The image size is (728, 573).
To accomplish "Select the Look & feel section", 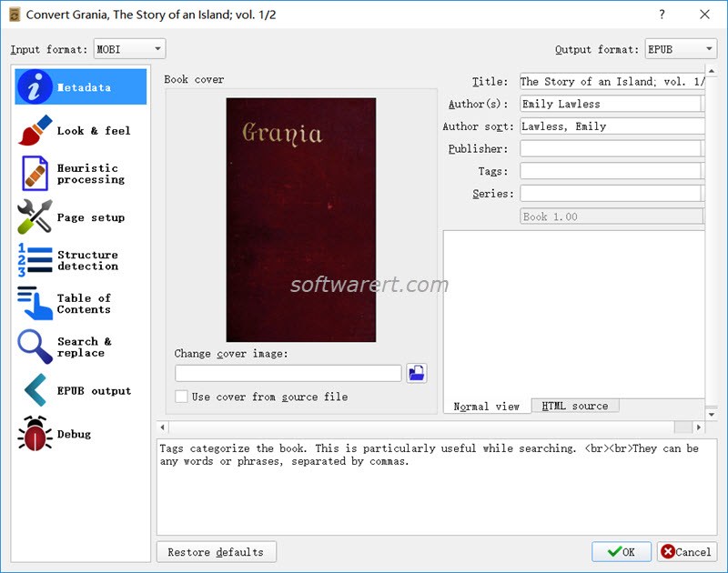I will coord(80,130).
